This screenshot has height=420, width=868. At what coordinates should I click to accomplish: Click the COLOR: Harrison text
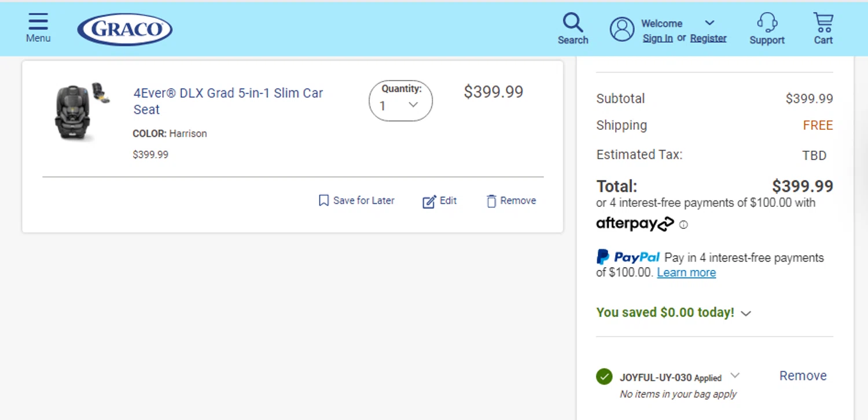pyautogui.click(x=170, y=133)
